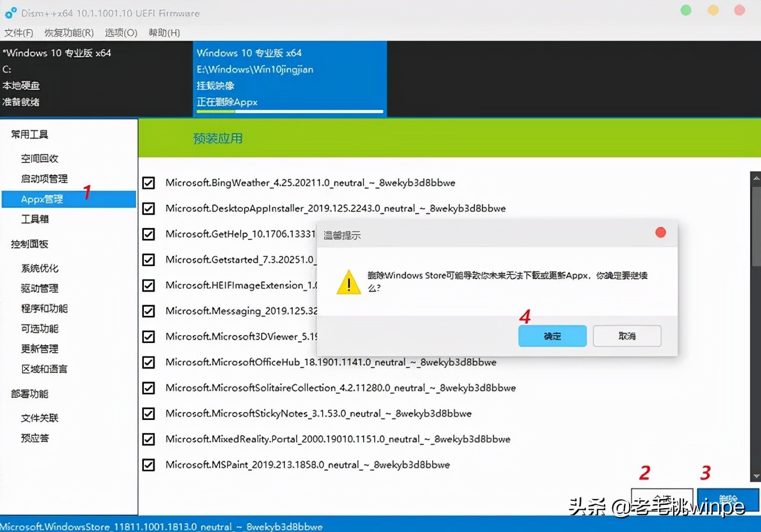This screenshot has height=532, width=761.
Task: Open 区域和语言 in sidebar
Action: [44, 369]
